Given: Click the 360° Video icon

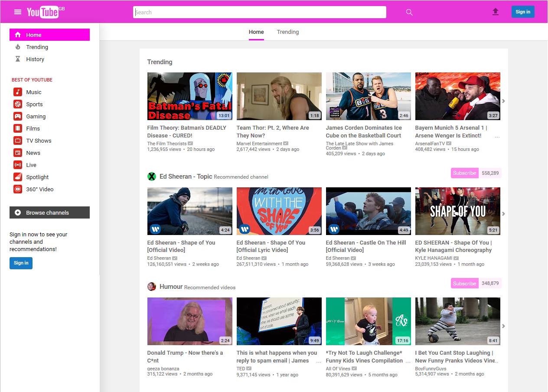Looking at the screenshot, I should tap(18, 189).
